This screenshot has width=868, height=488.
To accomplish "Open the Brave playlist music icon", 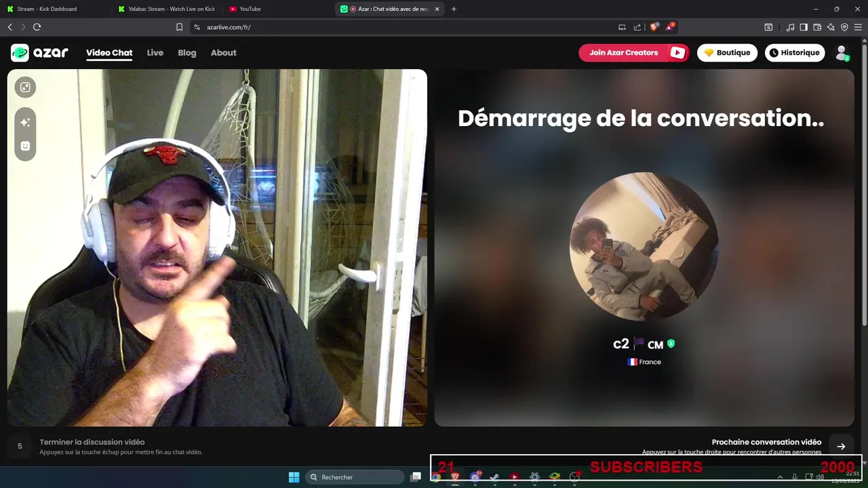I will (790, 27).
